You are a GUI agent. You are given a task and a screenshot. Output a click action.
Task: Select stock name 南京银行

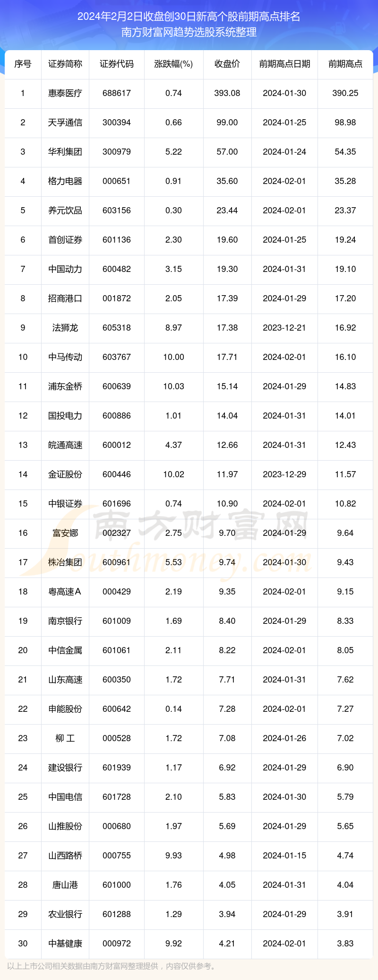[x=65, y=621]
